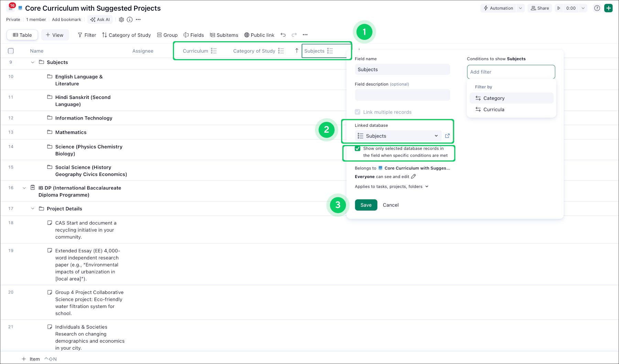This screenshot has width=619, height=364.
Task: Select Category in the Filter by menu
Action: 494,98
